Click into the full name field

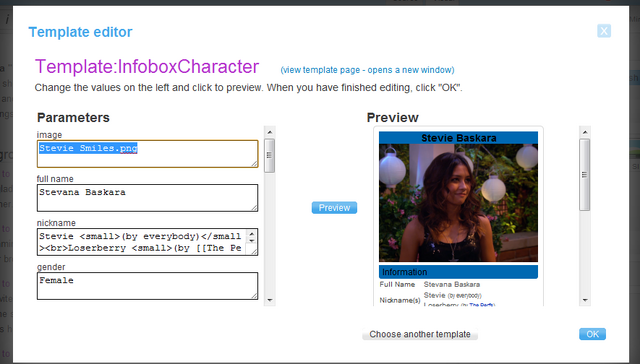147,198
